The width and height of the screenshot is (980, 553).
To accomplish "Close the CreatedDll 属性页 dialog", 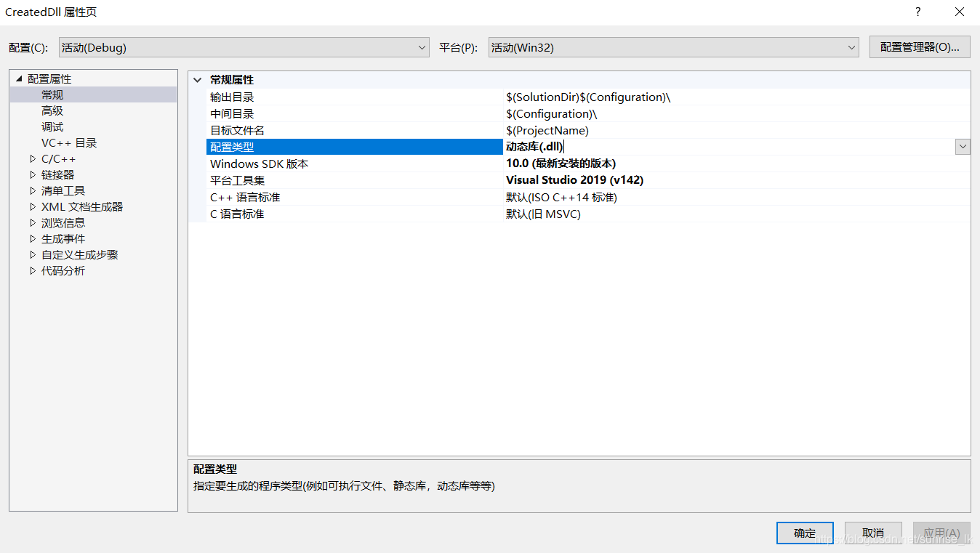I will click(960, 12).
